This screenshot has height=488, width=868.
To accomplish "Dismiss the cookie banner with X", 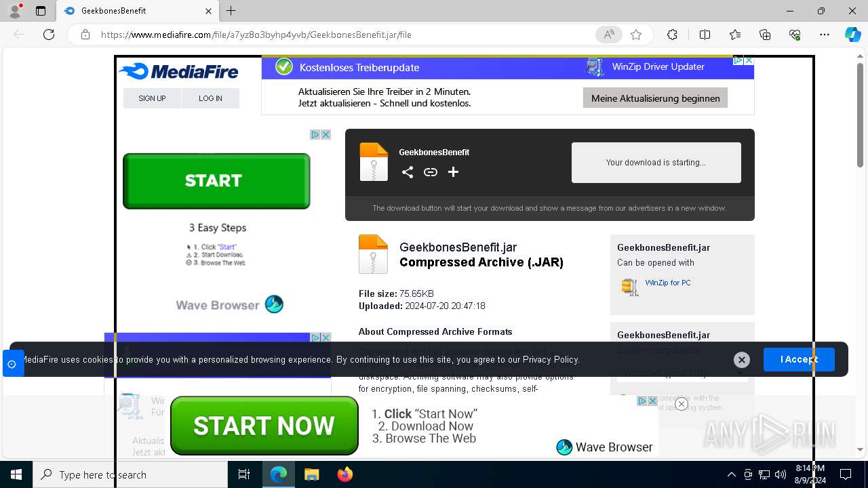I will click(x=742, y=360).
